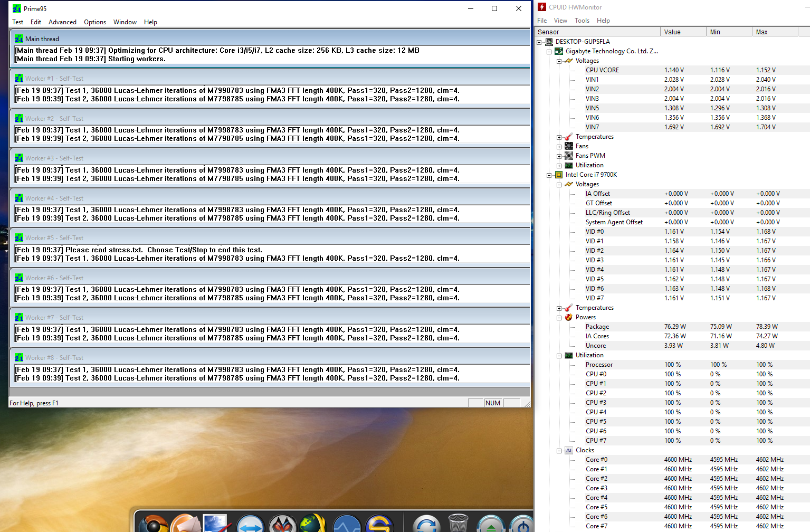Open the Advanced menu in Prime95
Image resolution: width=810 pixels, height=532 pixels.
tap(62, 22)
